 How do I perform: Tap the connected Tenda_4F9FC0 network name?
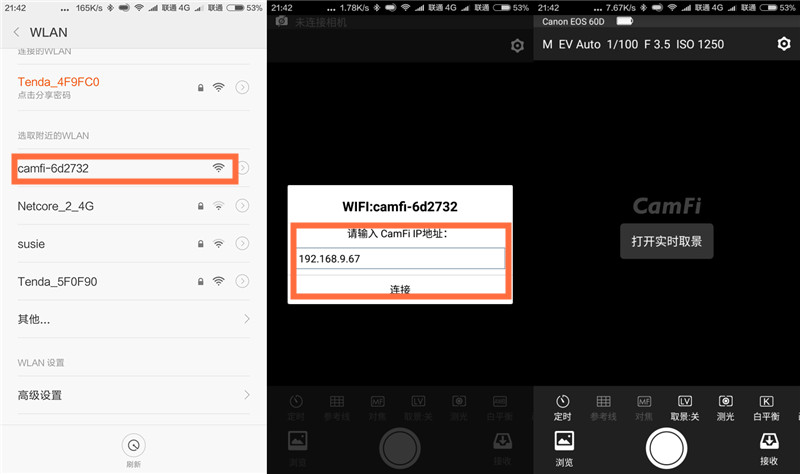[x=59, y=82]
